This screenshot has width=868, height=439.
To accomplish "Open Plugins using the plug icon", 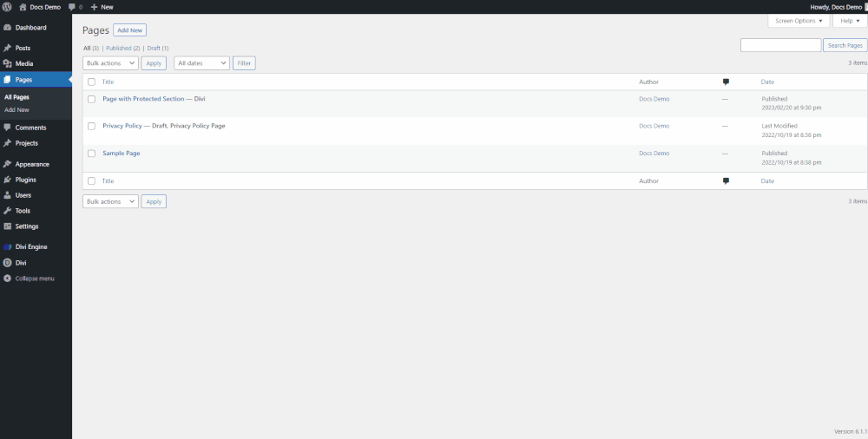I will 8,180.
